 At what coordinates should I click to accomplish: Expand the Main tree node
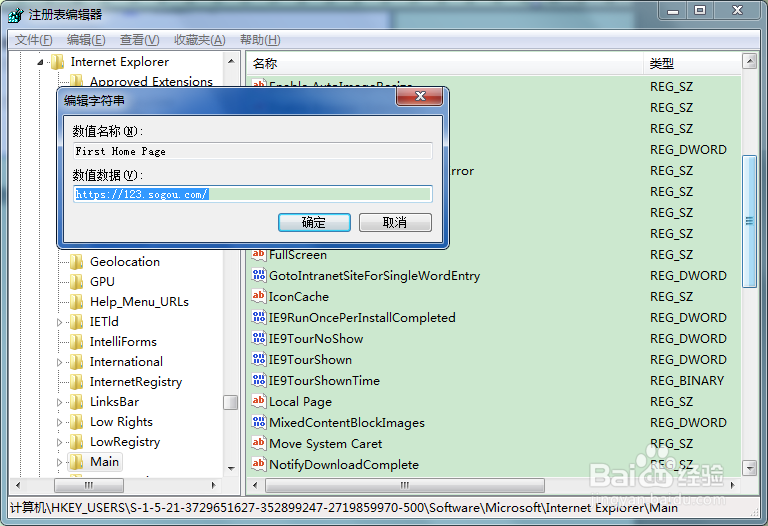coord(59,462)
